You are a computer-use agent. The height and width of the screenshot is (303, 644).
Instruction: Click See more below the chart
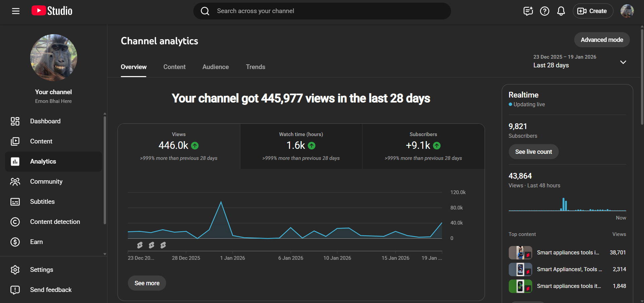click(147, 283)
